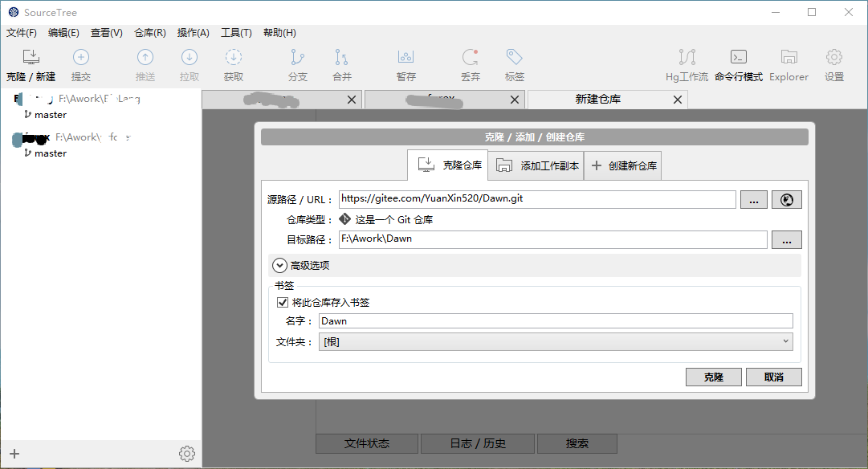The height and width of the screenshot is (469, 868).
Task: Switch to the 克隆仓库 tab
Action: [448, 165]
